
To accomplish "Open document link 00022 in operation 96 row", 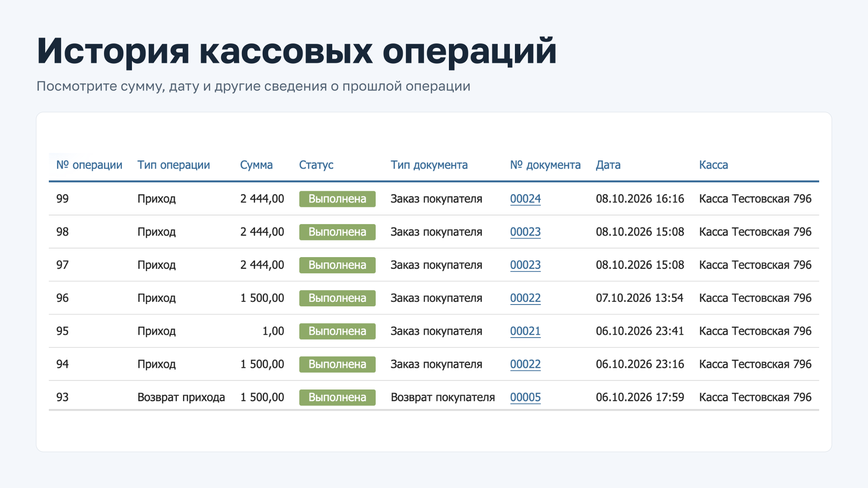I will pos(525,298).
